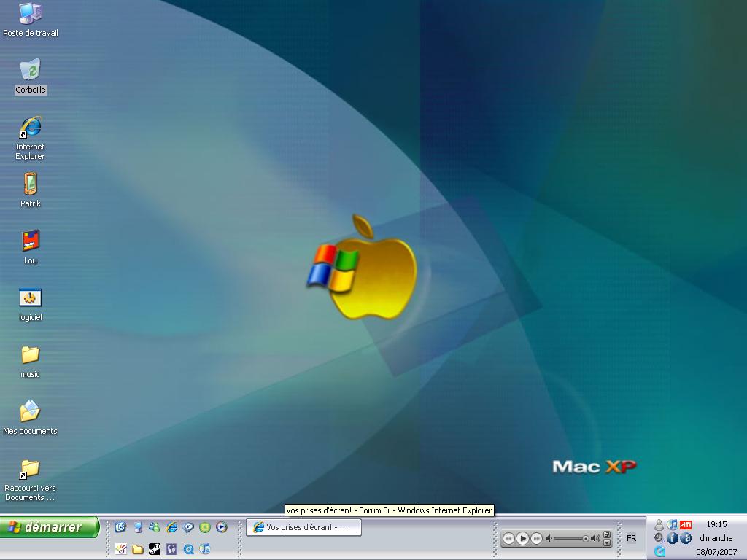Click the chat bubble icon in quick launch
The image size is (747, 560).
pos(188,527)
